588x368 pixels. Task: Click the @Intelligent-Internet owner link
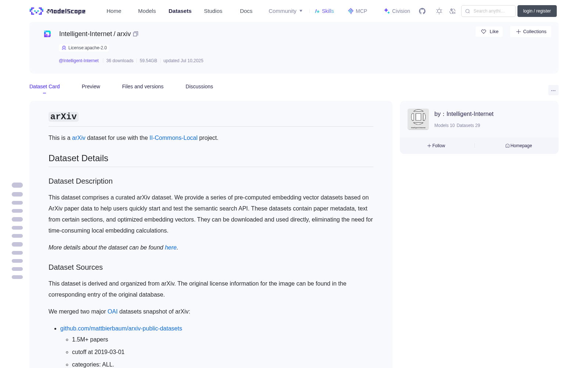[79, 61]
